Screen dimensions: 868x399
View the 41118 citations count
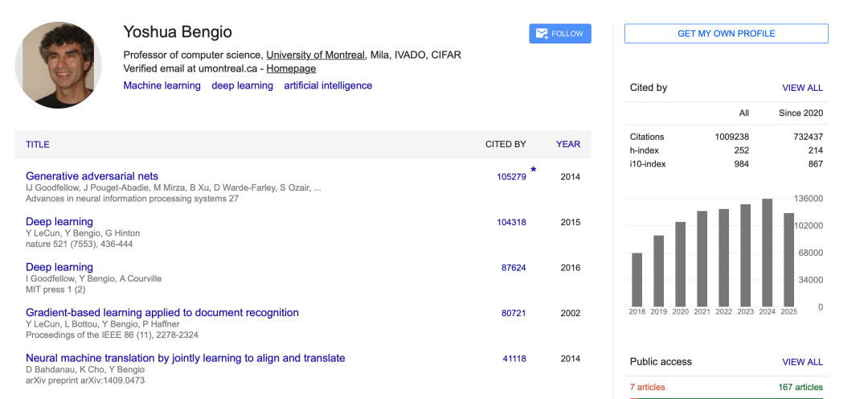514,359
